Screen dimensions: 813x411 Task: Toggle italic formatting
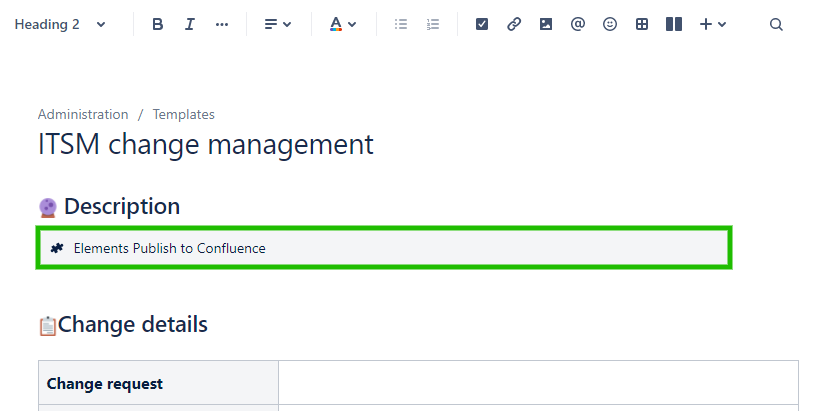189,24
